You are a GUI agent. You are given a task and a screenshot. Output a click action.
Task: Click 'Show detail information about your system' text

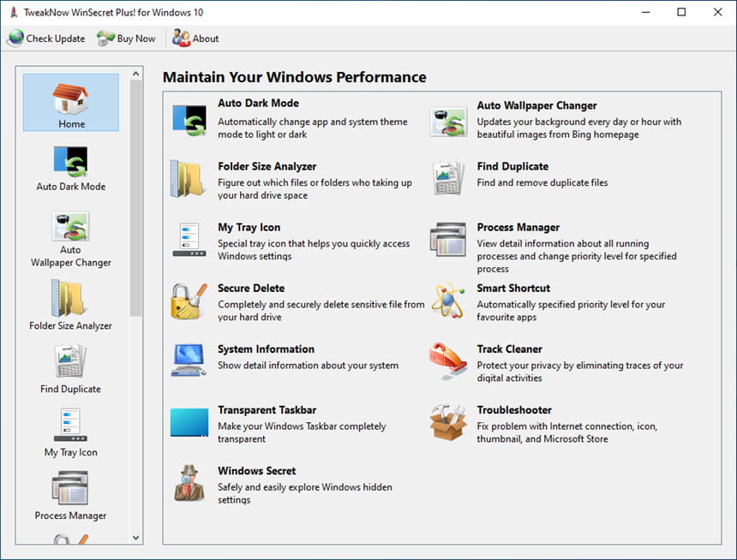308,365
